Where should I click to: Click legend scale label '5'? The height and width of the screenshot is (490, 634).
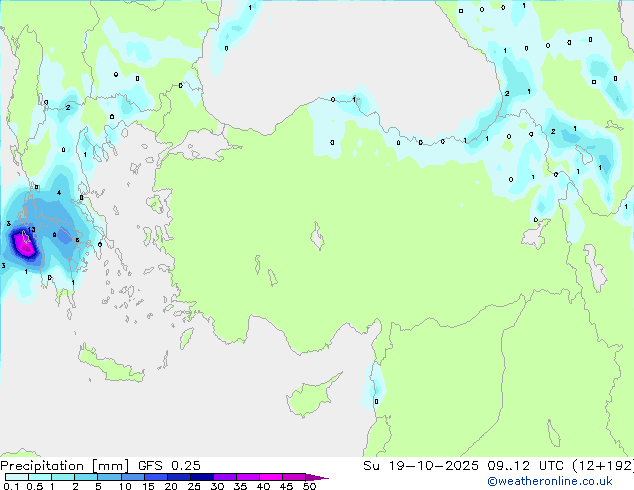98,486
